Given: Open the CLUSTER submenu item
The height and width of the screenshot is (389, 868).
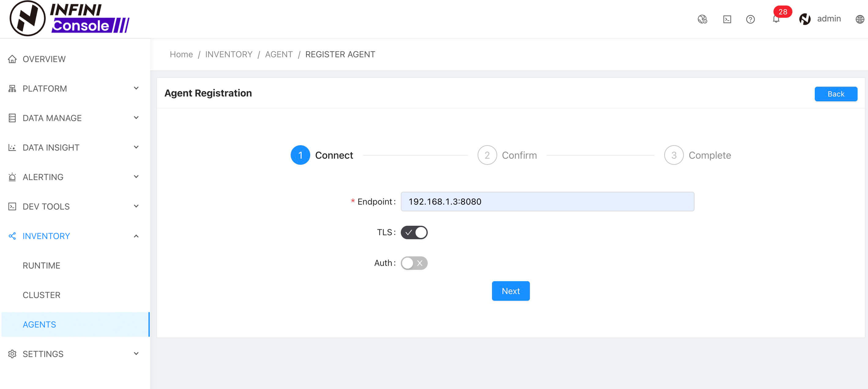Looking at the screenshot, I should (41, 295).
